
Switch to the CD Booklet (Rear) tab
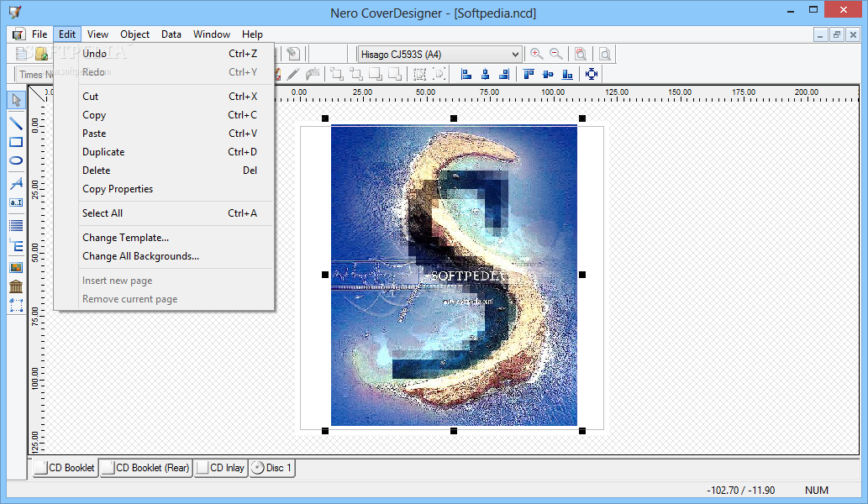tap(146, 468)
